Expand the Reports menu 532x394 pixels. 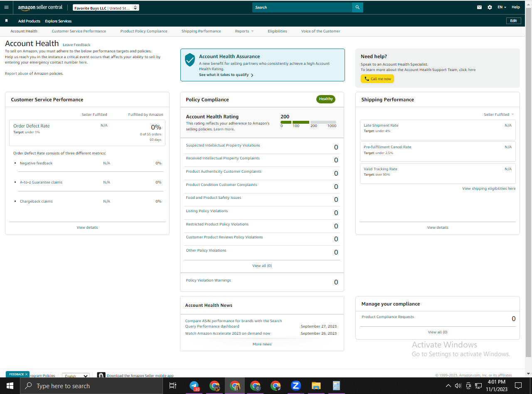click(244, 31)
